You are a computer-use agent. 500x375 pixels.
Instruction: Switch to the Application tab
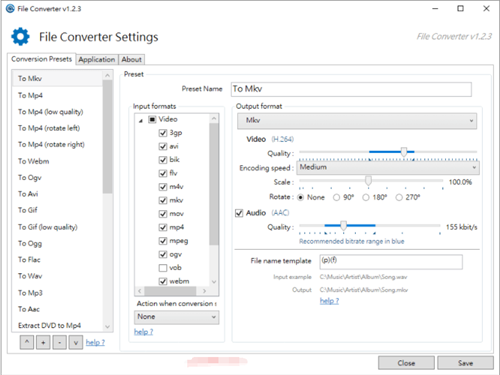(x=97, y=59)
